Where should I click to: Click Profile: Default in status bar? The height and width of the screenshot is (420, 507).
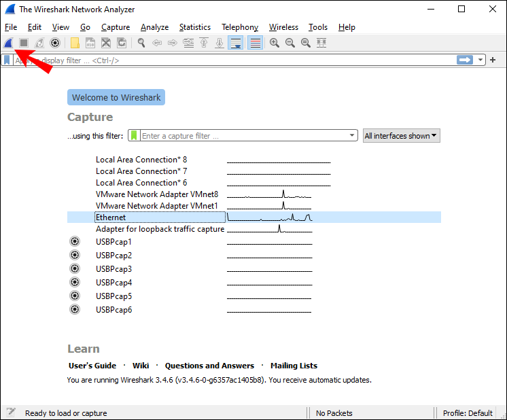[x=468, y=413]
